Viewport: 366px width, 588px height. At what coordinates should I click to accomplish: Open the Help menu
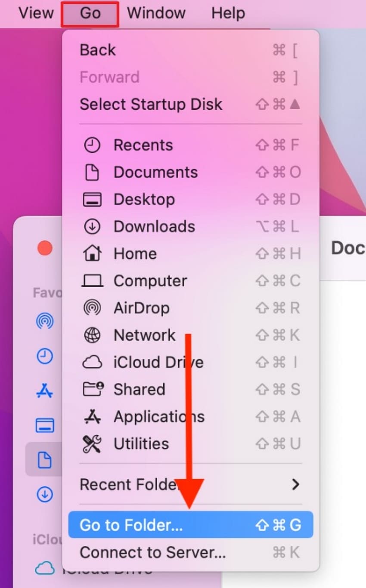tap(228, 13)
